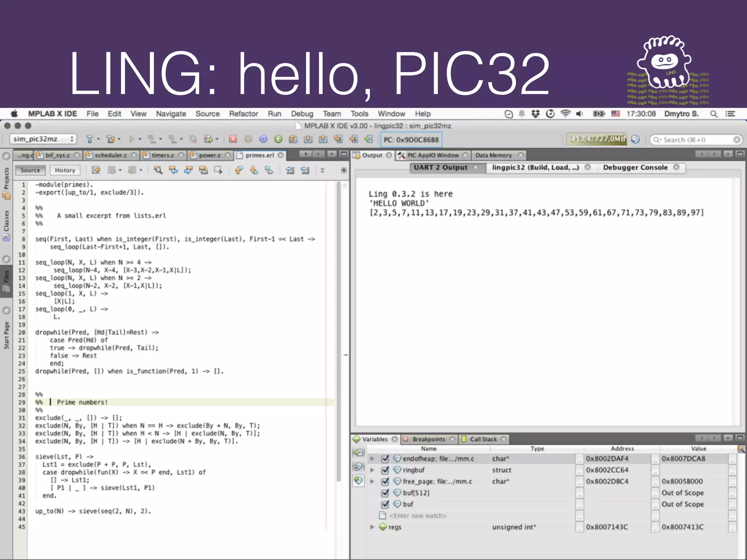Uncheck the ringbuf watch checkbox

tap(385, 470)
